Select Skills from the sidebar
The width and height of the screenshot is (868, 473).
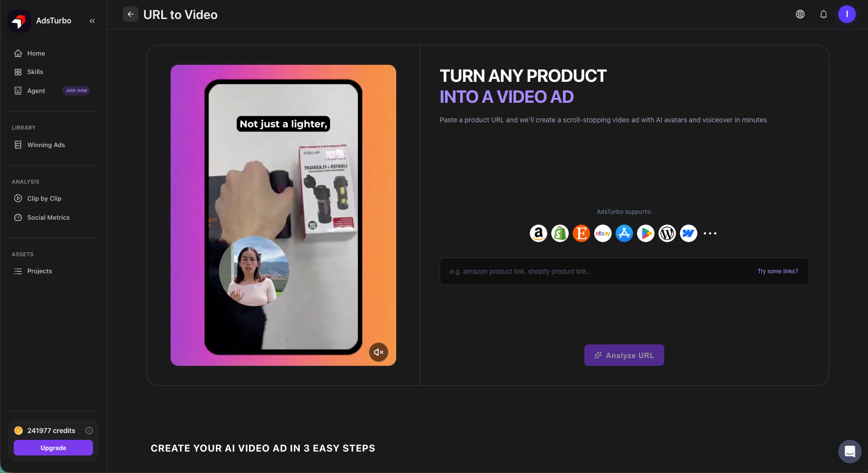[35, 72]
